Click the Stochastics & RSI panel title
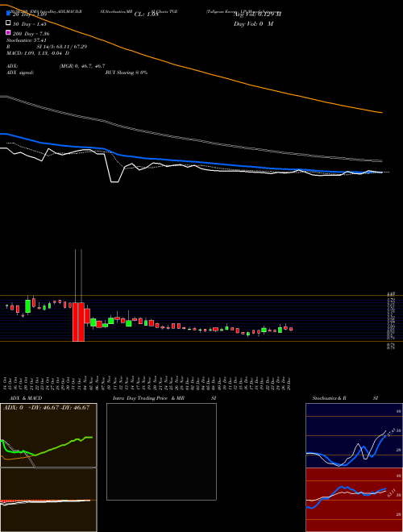Screen dimensions: 403x532 coord(345,398)
